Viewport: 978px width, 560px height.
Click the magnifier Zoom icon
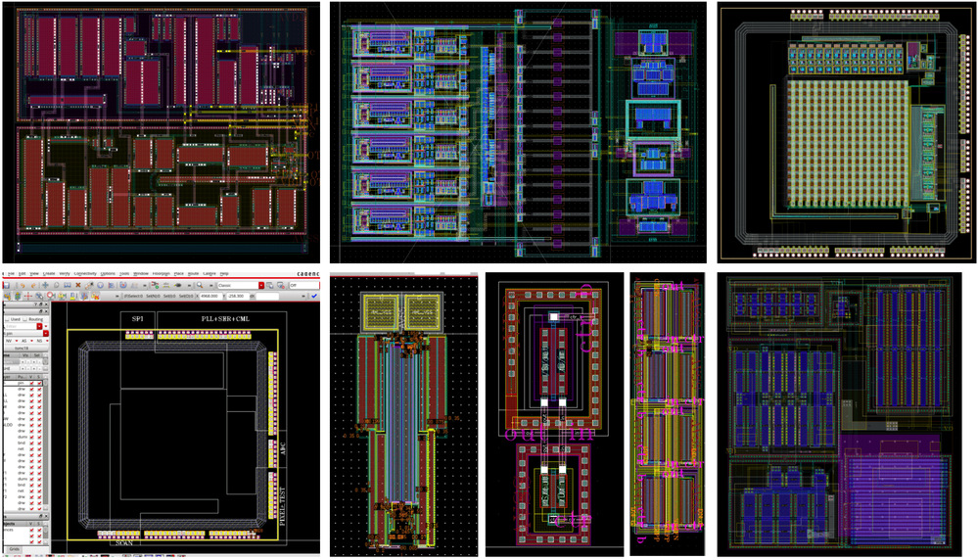coord(200,285)
